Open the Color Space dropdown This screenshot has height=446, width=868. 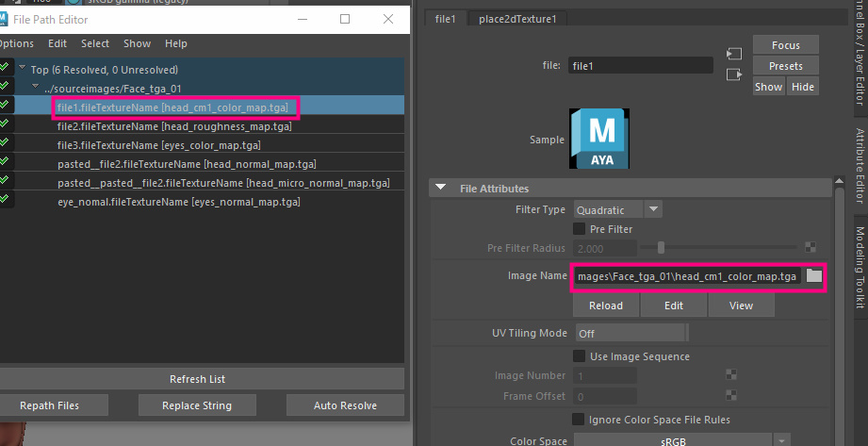pyautogui.click(x=682, y=441)
